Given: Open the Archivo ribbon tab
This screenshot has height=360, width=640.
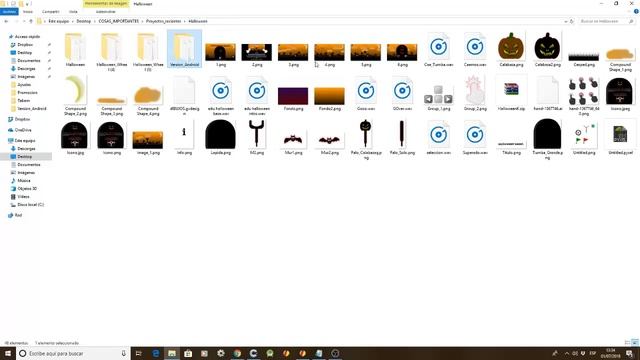Looking at the screenshot, I should [9, 12].
